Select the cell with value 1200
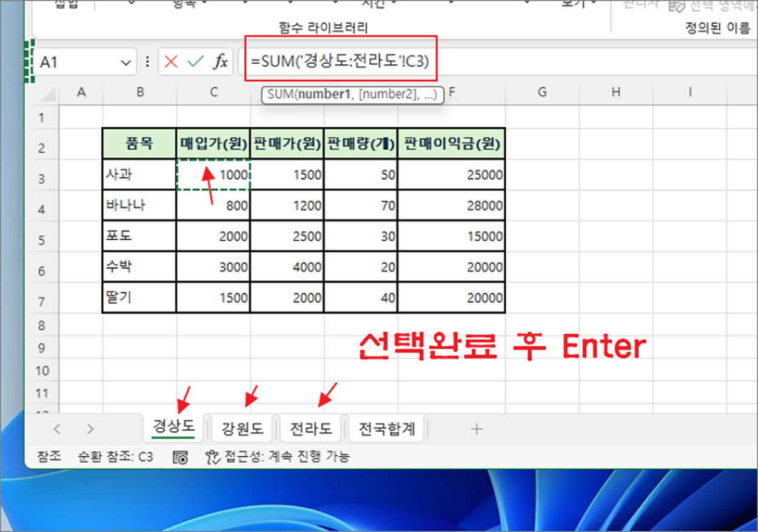Screen dimensions: 758x532 click(287, 206)
